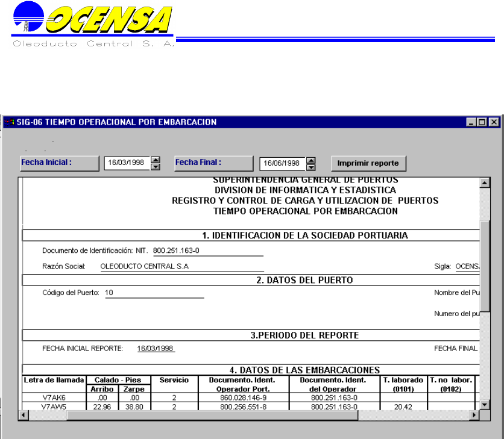This screenshot has height=439, width=504.
Task: Click the T. laborado (0101) header
Action: (403, 384)
